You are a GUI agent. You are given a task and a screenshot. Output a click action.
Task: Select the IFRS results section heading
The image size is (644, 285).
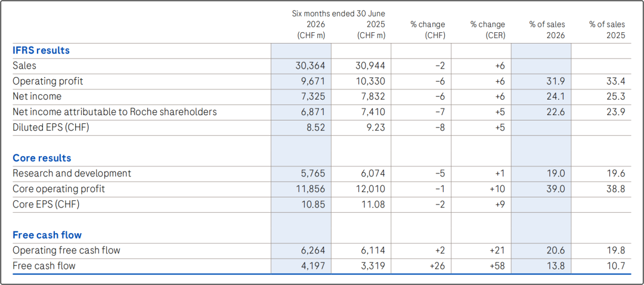[x=41, y=51]
